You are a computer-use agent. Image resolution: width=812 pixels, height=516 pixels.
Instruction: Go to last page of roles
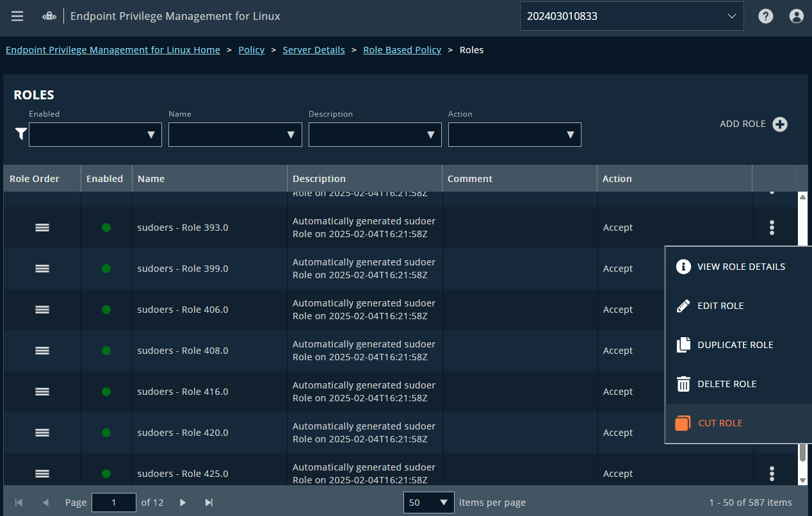coord(209,503)
